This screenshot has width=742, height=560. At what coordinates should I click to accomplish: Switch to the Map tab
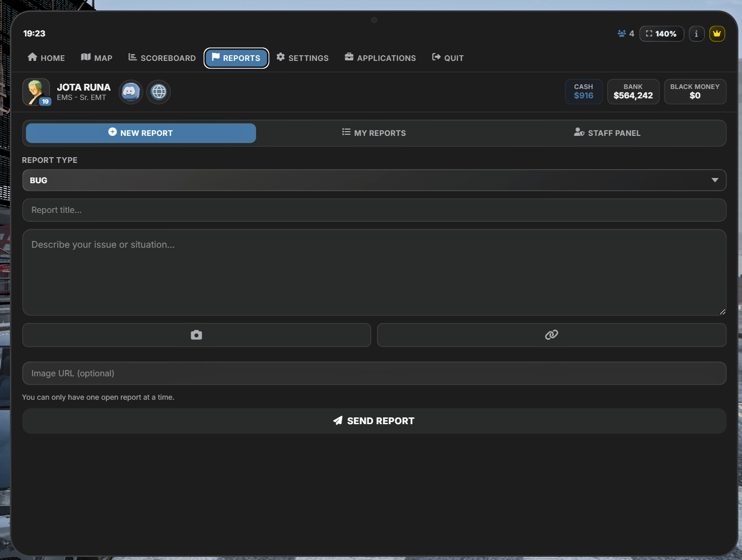pyautogui.click(x=97, y=58)
